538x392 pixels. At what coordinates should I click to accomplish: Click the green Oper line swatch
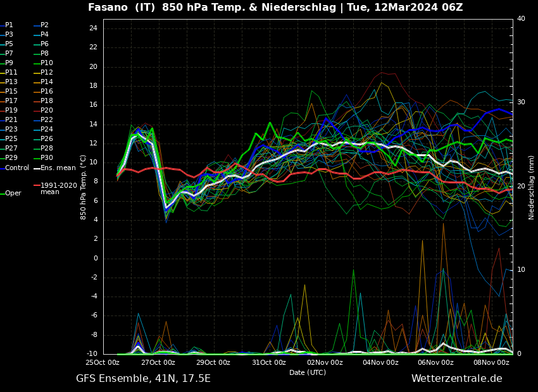point(3,193)
